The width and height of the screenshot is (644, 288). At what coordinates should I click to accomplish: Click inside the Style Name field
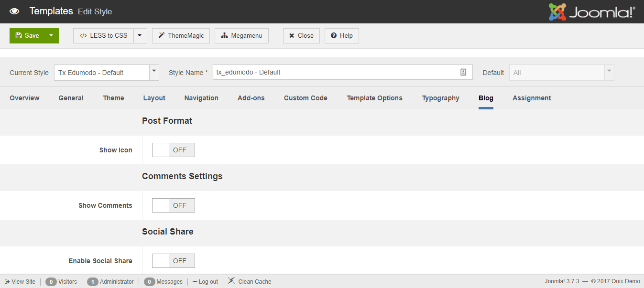coord(335,72)
